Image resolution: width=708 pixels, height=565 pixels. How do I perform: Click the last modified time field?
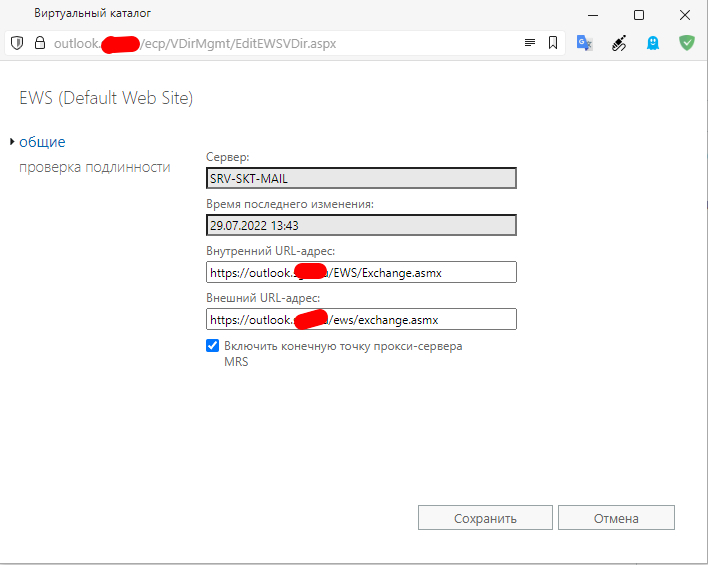coord(361,225)
